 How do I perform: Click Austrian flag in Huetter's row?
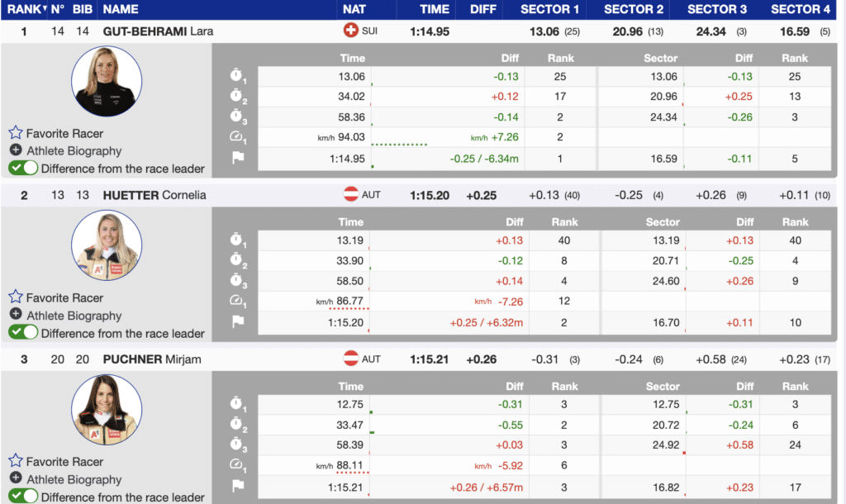coord(351,195)
